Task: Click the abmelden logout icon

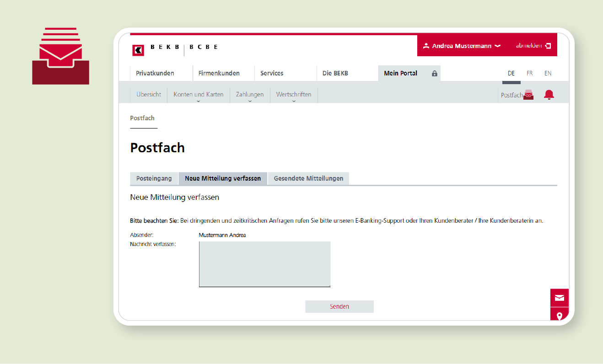Action: coord(548,46)
